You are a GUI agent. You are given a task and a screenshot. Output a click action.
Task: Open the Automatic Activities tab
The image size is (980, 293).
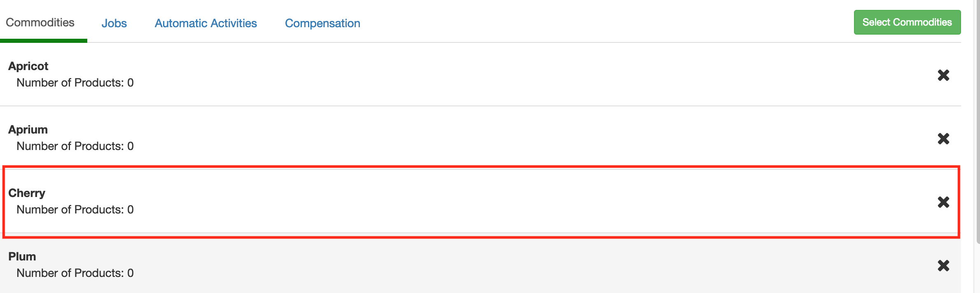[205, 23]
